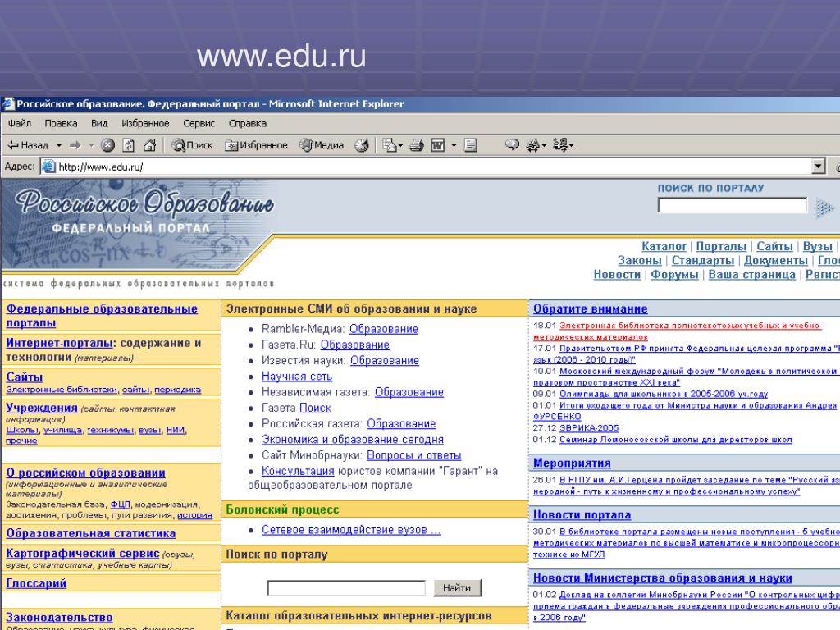Open the Справка menu

(x=248, y=123)
